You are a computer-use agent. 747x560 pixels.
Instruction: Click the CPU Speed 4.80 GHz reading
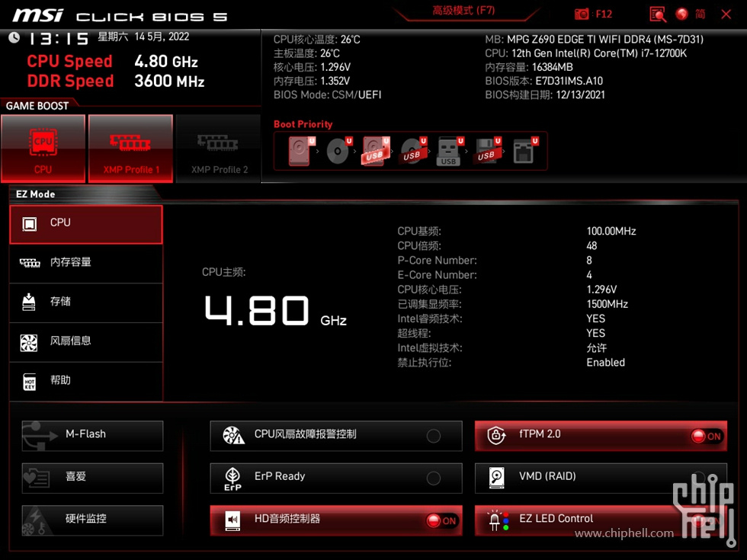click(113, 62)
